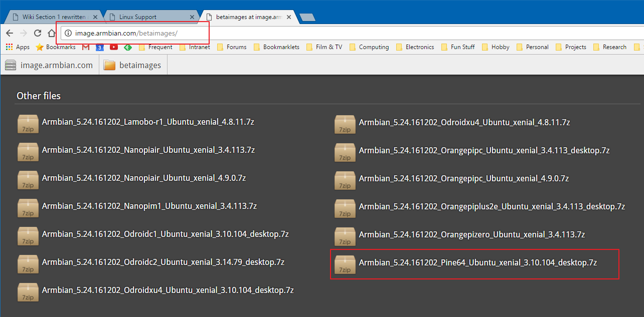Download the Orangepizero Ubuntu xenial 3.4.113 file
Viewport: 644px width, 317px height.
point(471,234)
